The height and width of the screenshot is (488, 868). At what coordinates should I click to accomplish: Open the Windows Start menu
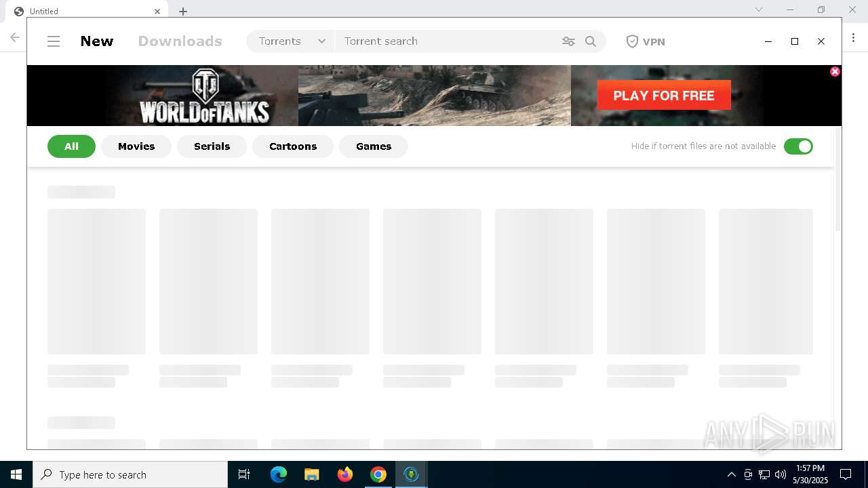point(16,474)
